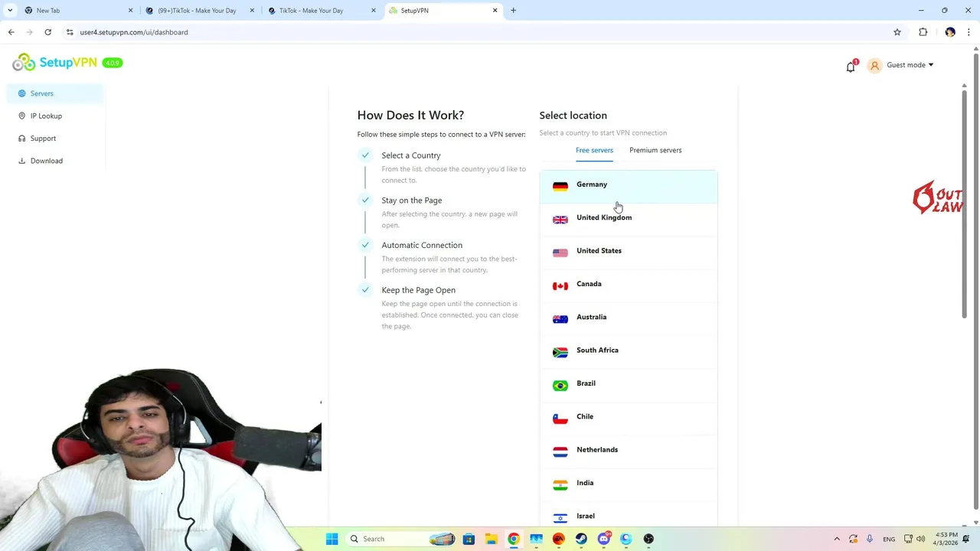
Task: Click the ENG language indicator
Action: pos(889,540)
